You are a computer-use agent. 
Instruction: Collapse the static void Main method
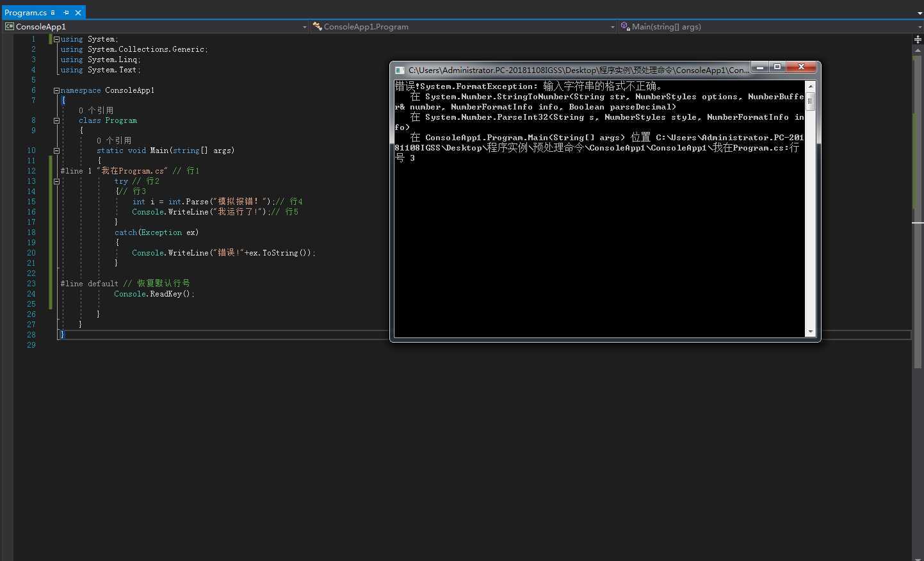(x=56, y=150)
